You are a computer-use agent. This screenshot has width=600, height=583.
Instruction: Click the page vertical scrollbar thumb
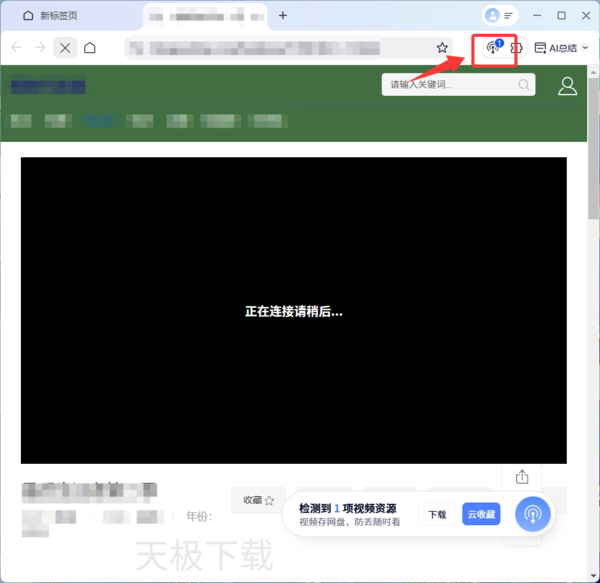pos(593,148)
